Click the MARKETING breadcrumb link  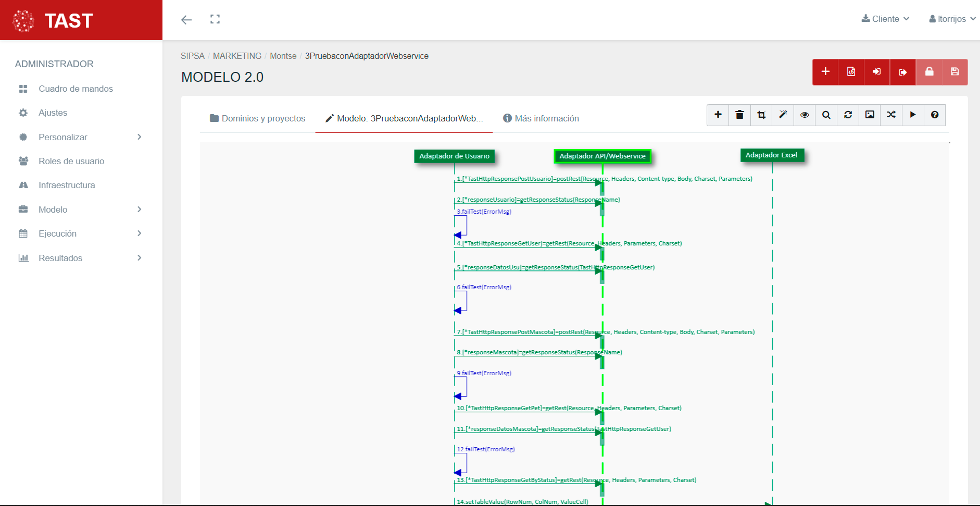click(x=237, y=56)
